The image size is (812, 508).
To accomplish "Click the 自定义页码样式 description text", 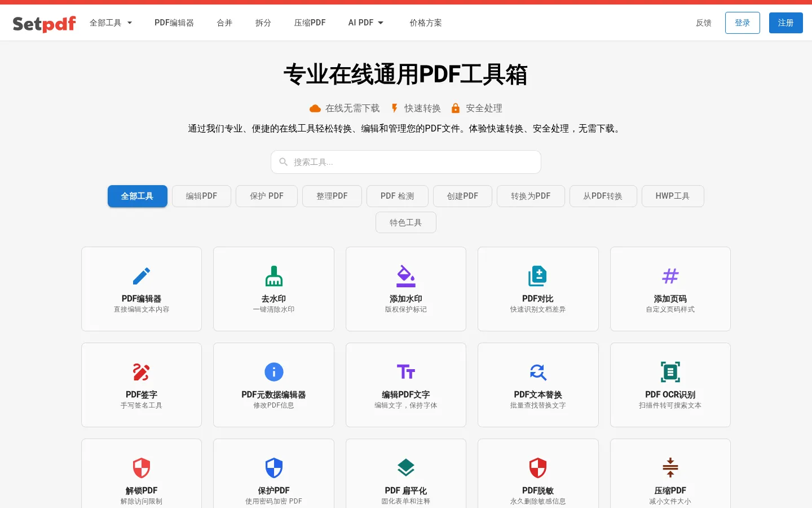I will tap(670, 309).
